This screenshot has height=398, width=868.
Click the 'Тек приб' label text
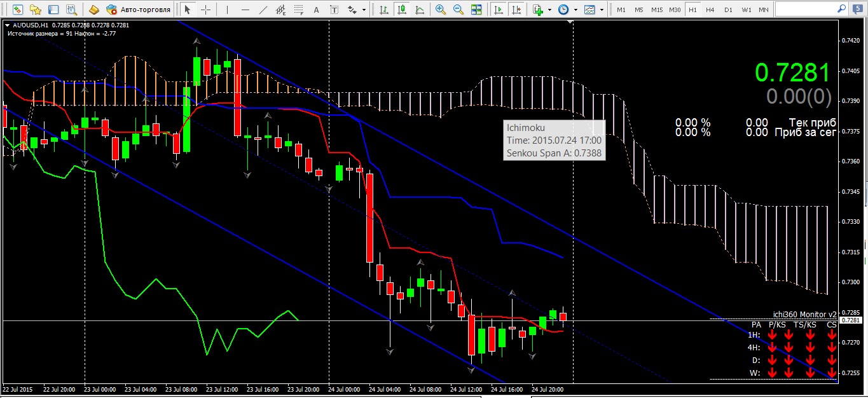[812, 123]
